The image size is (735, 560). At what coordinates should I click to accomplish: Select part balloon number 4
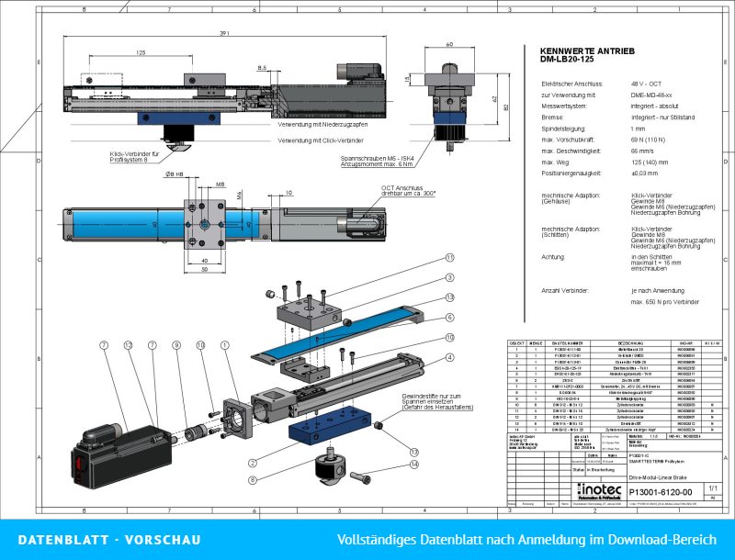pyautogui.click(x=450, y=358)
